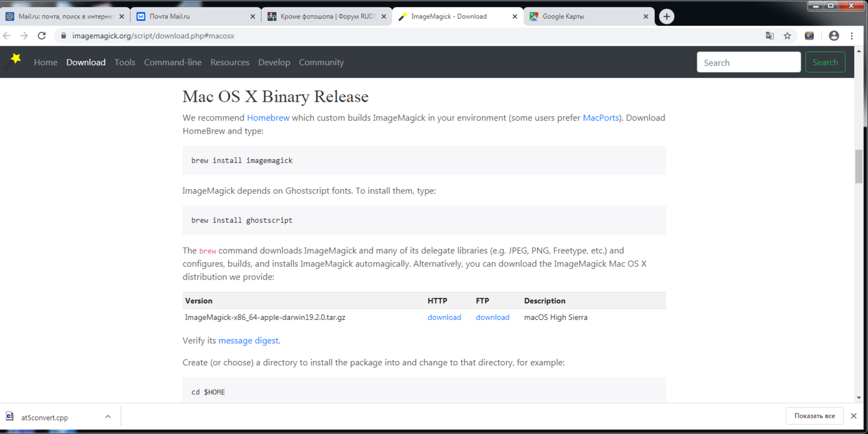Click the padlock site info icon
Screen dimensions: 868x434
pos(64,36)
